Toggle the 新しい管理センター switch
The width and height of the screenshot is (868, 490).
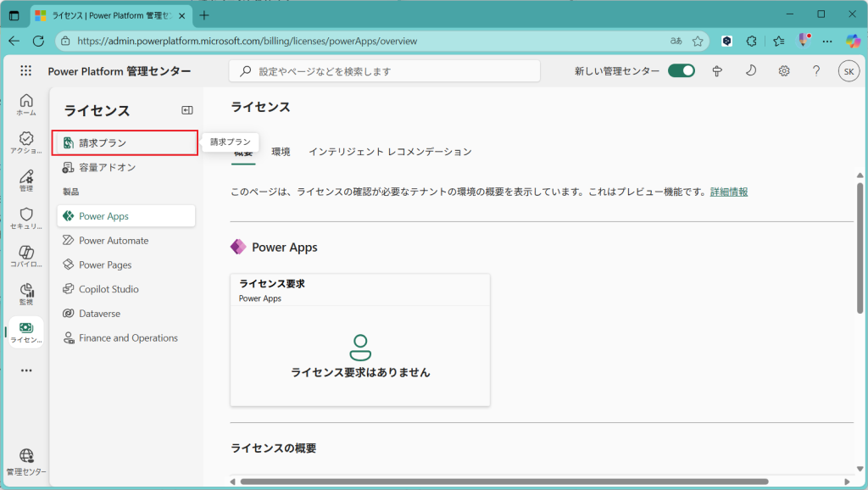681,71
